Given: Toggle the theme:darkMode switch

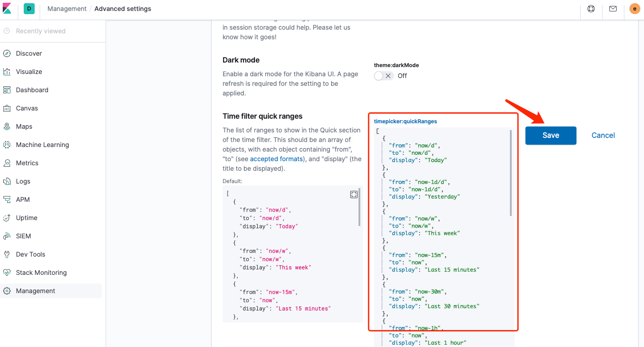Looking at the screenshot, I should [383, 76].
